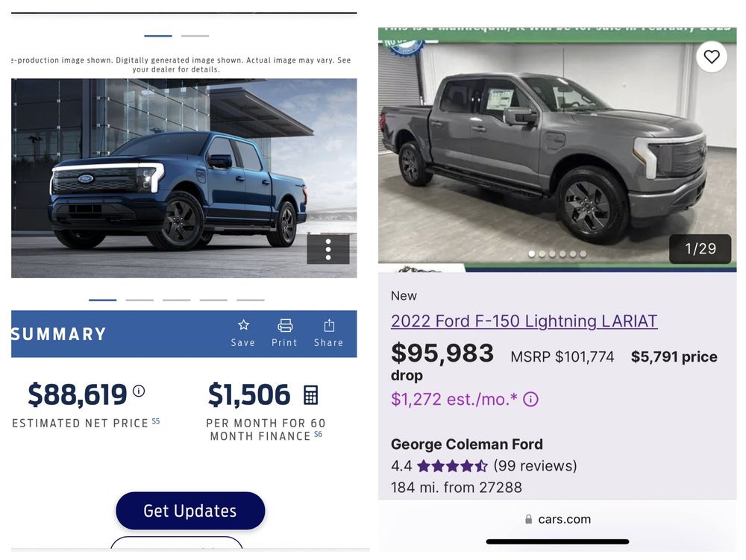The height and width of the screenshot is (560, 746).
Task: Click the 1/29 photo counter overlay
Action: 700,248
